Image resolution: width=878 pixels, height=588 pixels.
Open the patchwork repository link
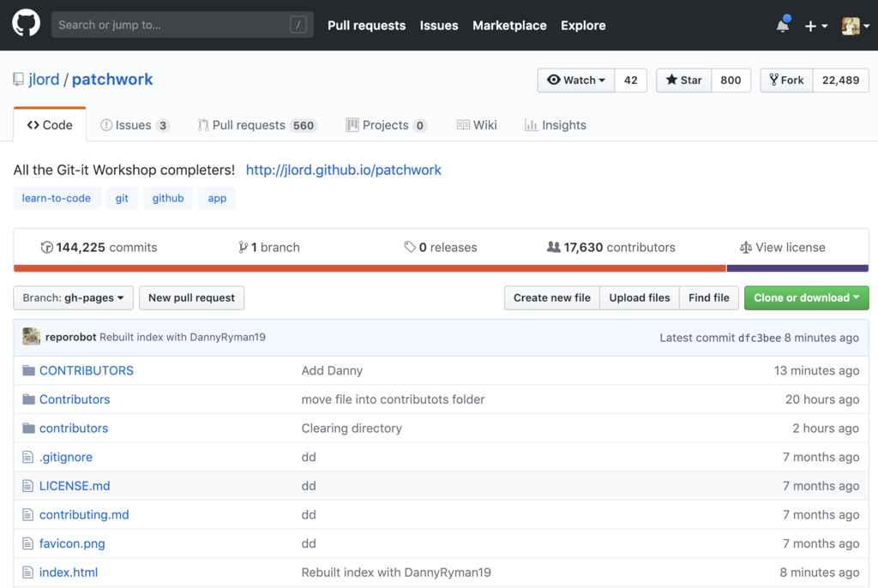pyautogui.click(x=112, y=80)
